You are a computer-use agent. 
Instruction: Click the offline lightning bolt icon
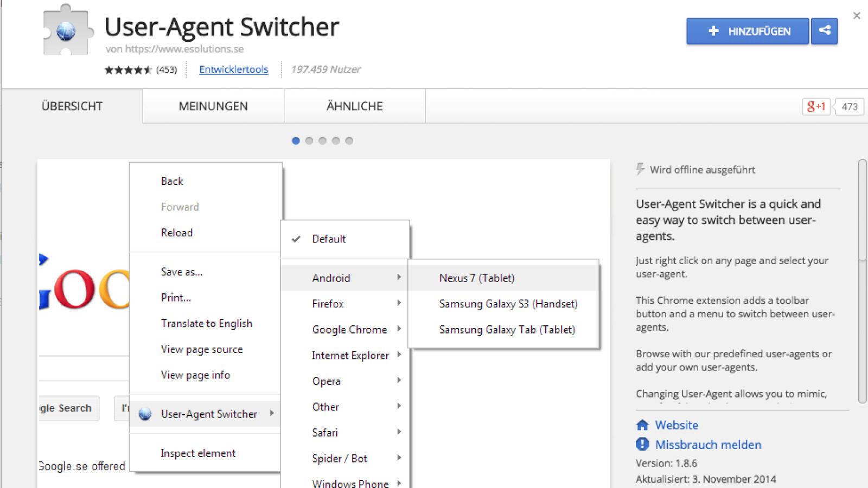pyautogui.click(x=641, y=169)
